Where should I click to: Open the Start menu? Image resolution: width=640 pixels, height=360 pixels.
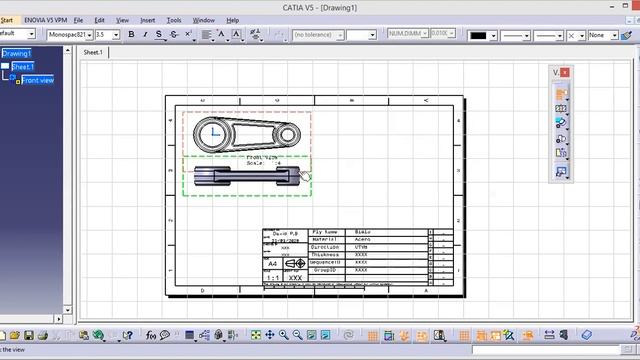point(7,20)
